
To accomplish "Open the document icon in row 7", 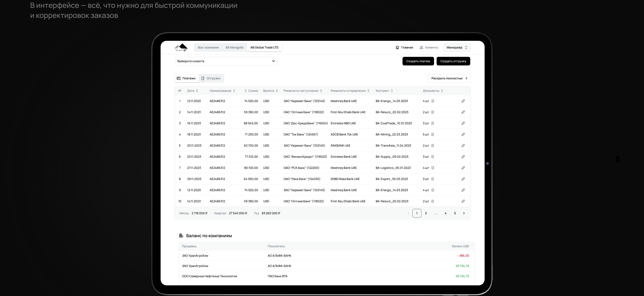I will [x=432, y=168].
